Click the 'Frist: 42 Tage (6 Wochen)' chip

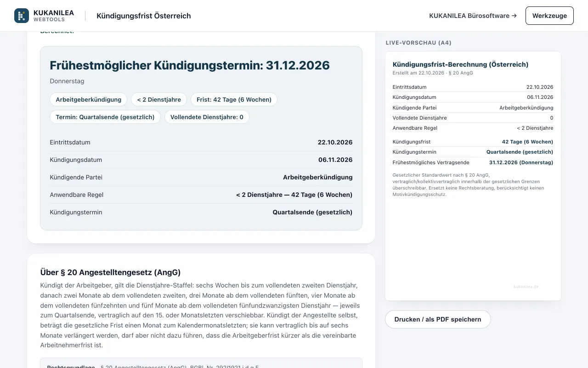click(234, 99)
